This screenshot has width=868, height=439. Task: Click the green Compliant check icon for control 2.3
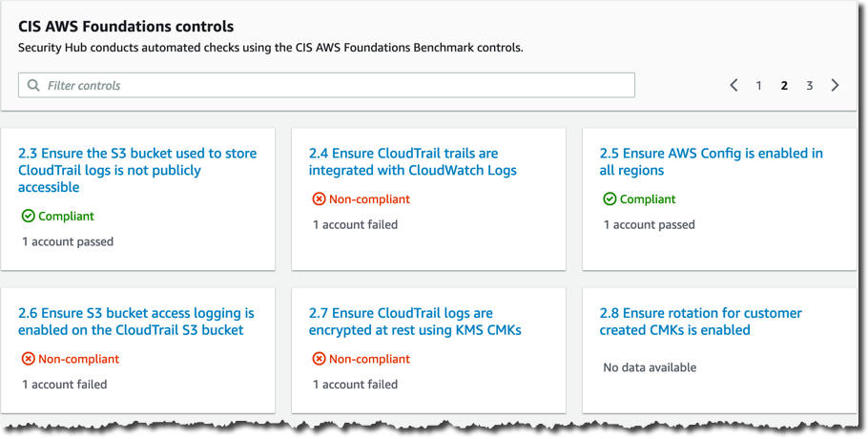pos(29,216)
